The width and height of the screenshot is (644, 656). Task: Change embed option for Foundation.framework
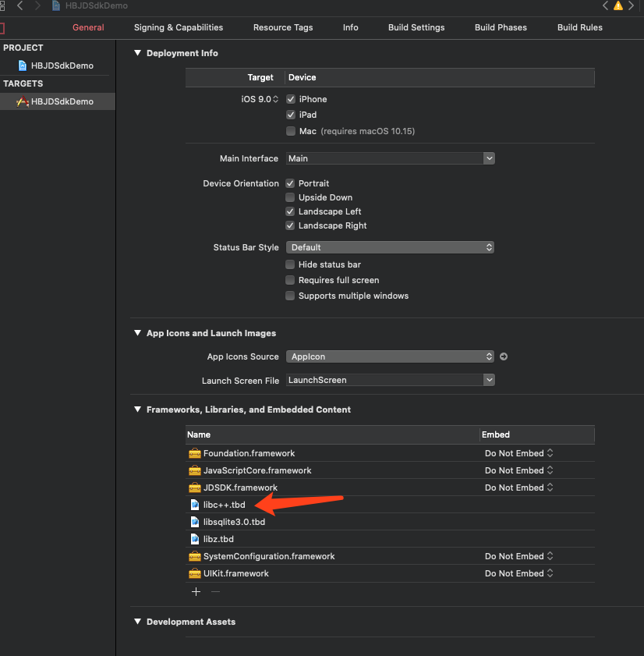[518, 453]
